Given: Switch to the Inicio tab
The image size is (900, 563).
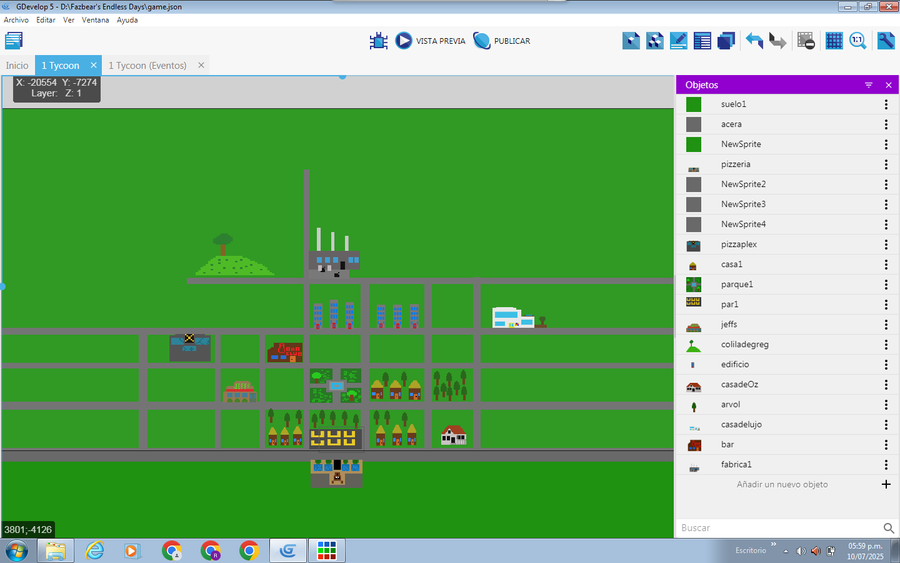Looking at the screenshot, I should point(17,65).
